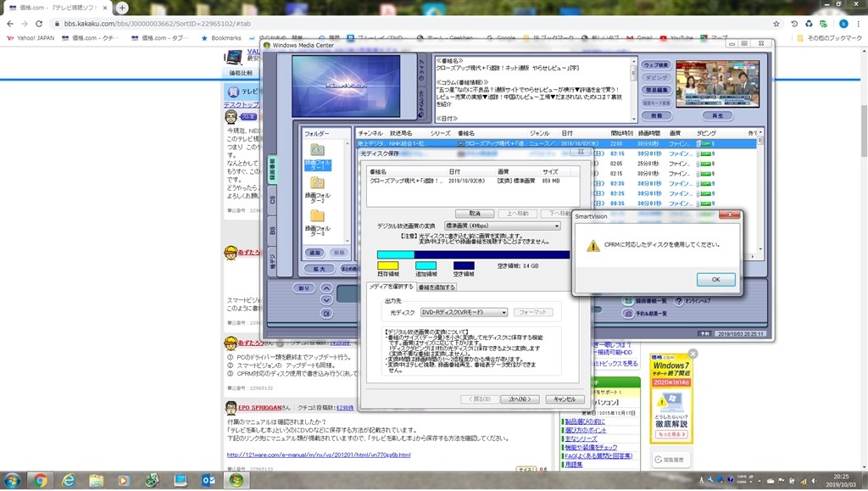Click the Chrome icon on the taskbar
The height and width of the screenshot is (491, 868).
tap(40, 481)
